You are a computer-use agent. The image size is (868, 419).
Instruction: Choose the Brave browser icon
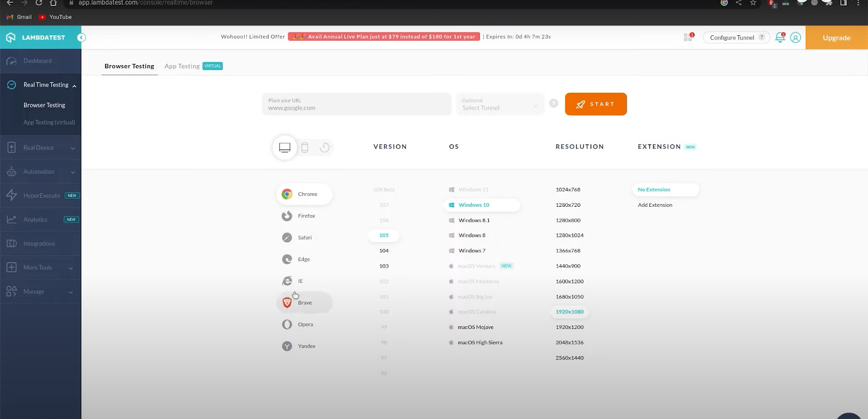[x=287, y=303]
